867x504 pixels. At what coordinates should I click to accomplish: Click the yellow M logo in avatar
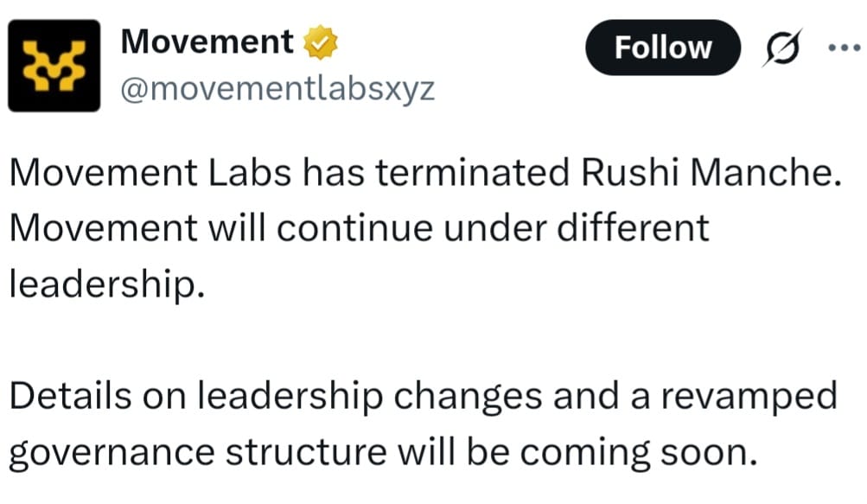coord(54,66)
